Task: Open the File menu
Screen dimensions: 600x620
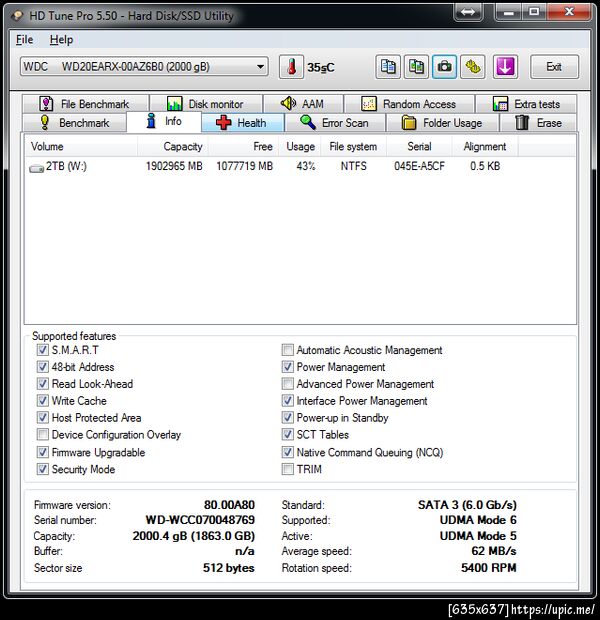Action: pos(25,40)
